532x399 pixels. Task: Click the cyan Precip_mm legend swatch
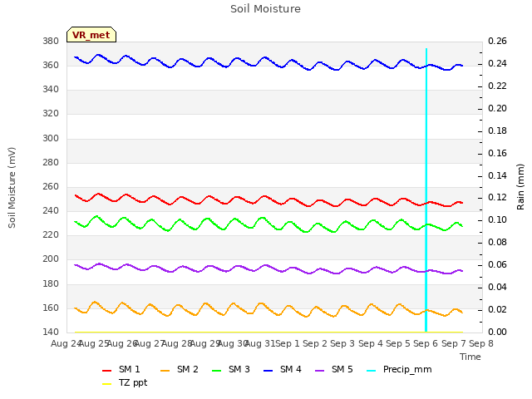(372, 371)
